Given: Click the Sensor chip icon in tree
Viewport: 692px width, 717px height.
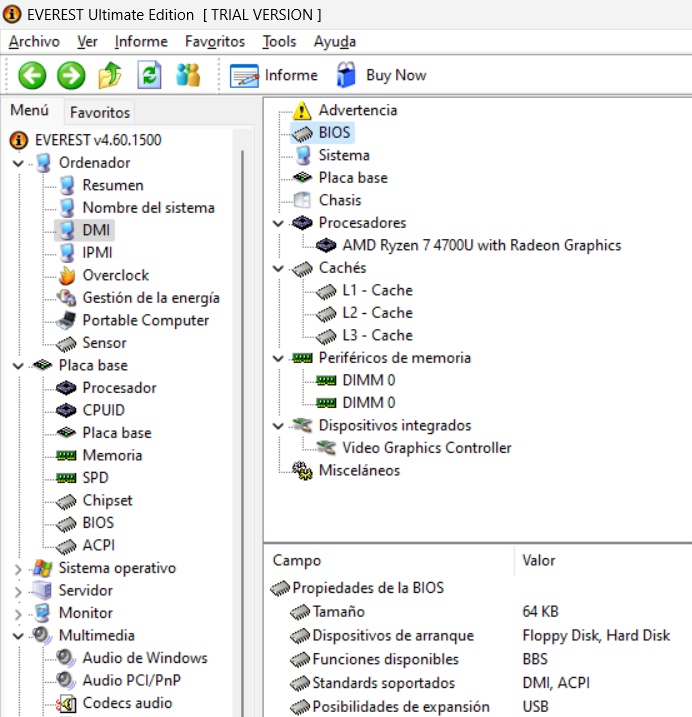Looking at the screenshot, I should tap(67, 343).
